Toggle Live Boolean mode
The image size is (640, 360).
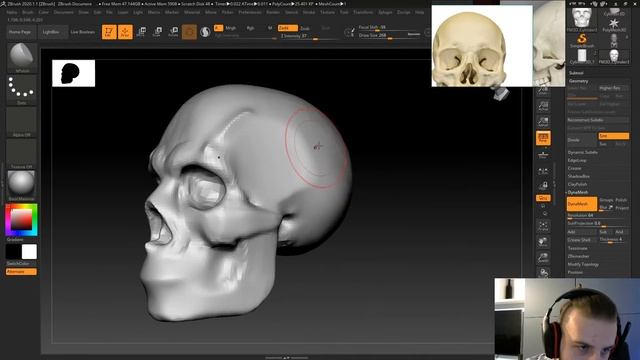tap(82, 32)
